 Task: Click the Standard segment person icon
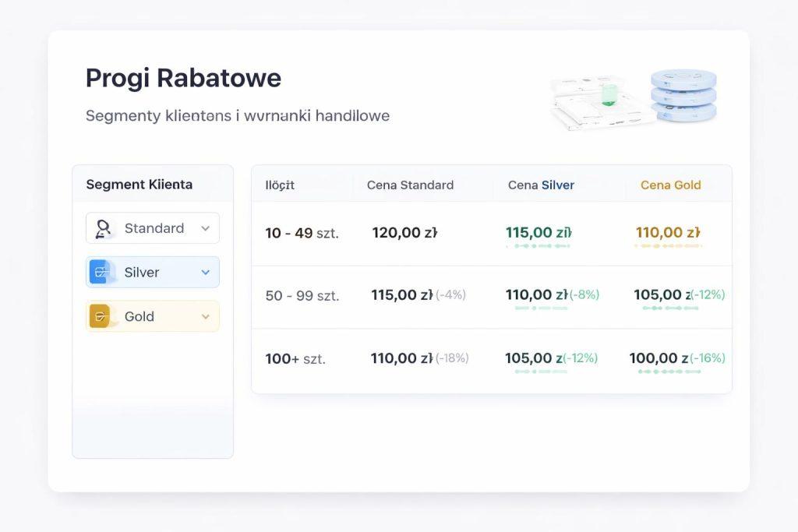coord(104,228)
